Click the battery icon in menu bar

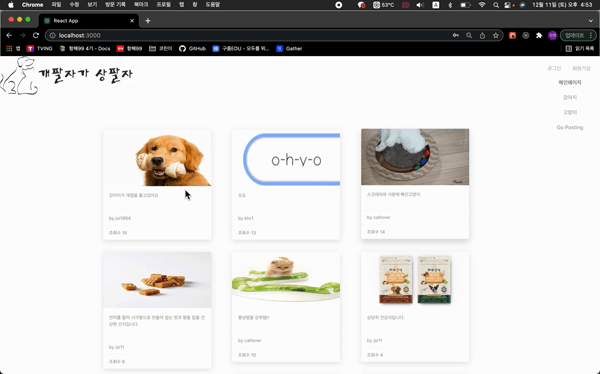click(x=465, y=5)
